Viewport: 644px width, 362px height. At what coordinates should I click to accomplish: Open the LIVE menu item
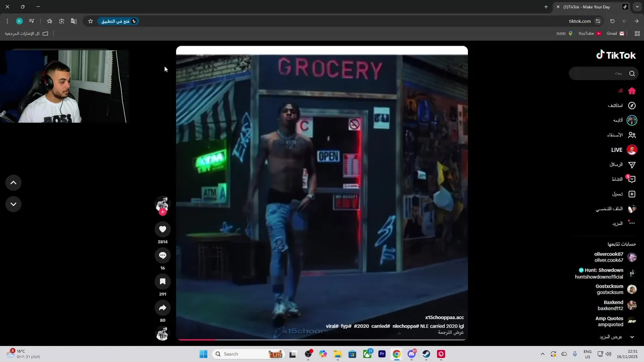624,150
